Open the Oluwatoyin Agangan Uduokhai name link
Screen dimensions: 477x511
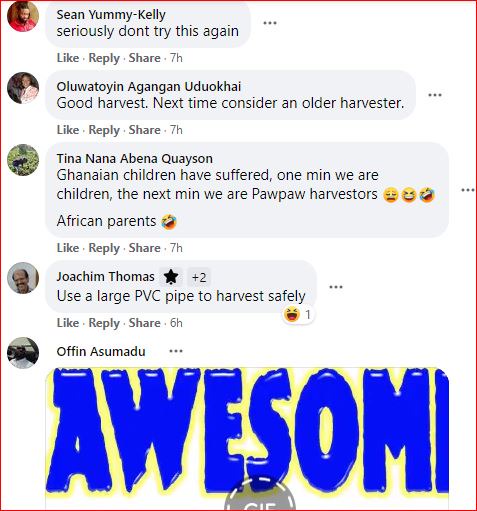pyautogui.click(x=149, y=87)
